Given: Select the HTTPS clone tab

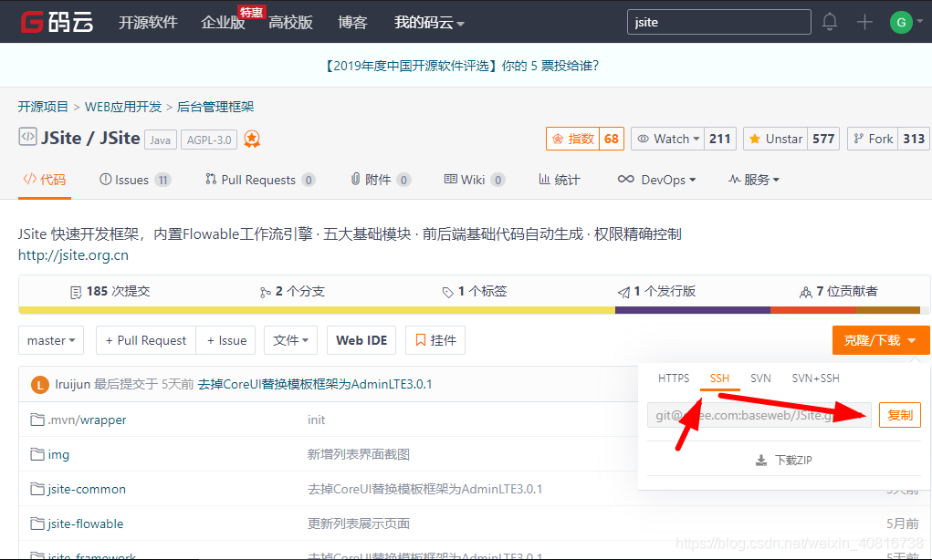Looking at the screenshot, I should (674, 379).
